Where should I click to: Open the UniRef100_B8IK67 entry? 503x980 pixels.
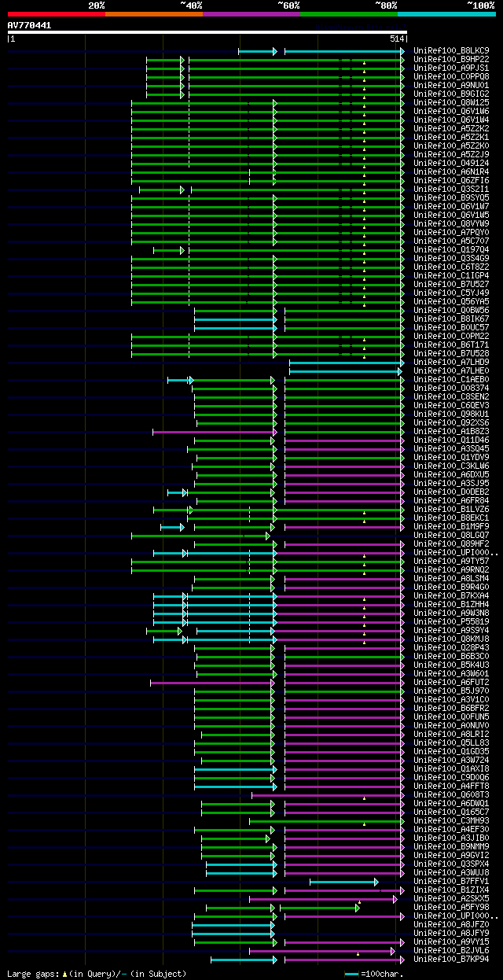pyautogui.click(x=451, y=319)
